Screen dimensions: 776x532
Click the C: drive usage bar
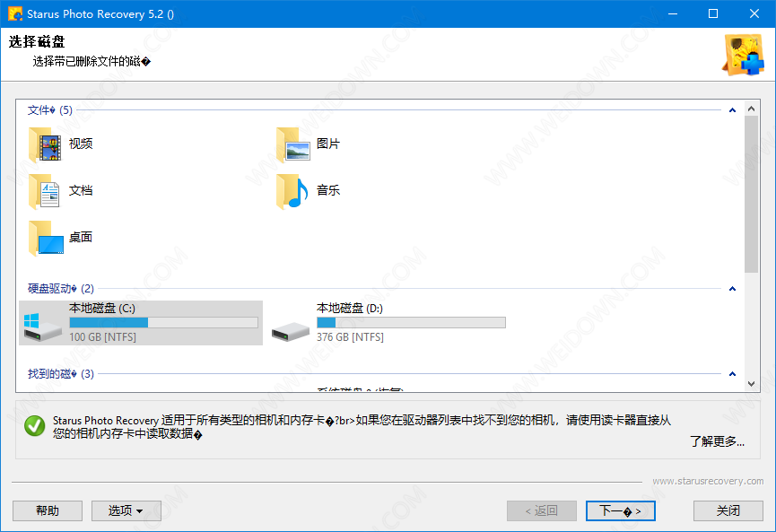(x=164, y=323)
